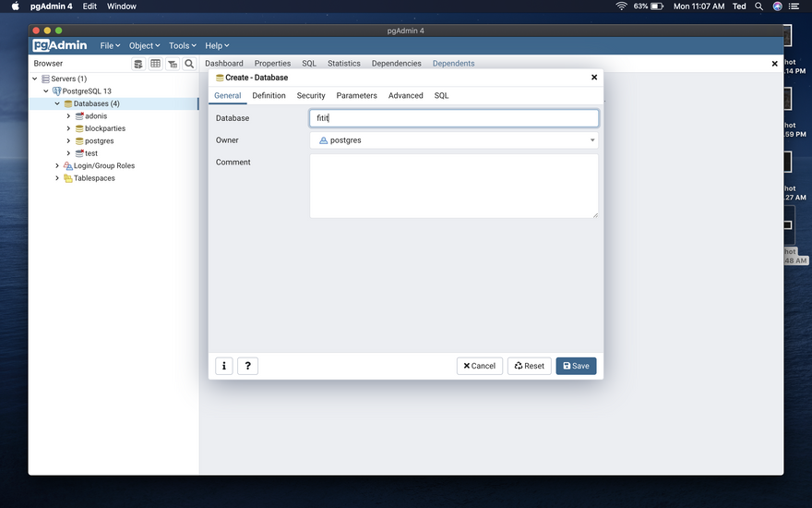Viewport: 812px width, 508px height.
Task: Click the Reset button
Action: (530, 366)
